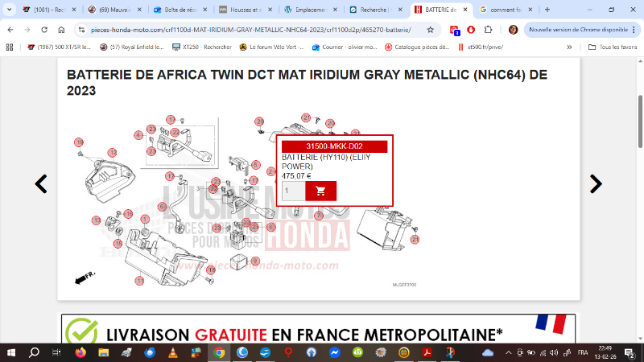Select part marker 8 on the diagram
This screenshot has height=362, width=644.
270,227
